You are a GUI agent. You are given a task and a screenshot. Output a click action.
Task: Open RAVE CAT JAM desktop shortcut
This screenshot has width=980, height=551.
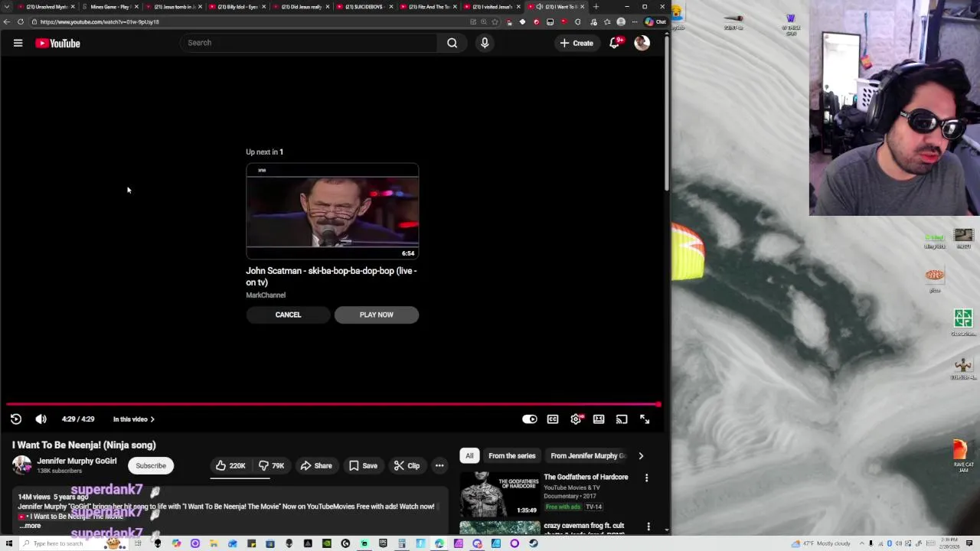click(962, 453)
